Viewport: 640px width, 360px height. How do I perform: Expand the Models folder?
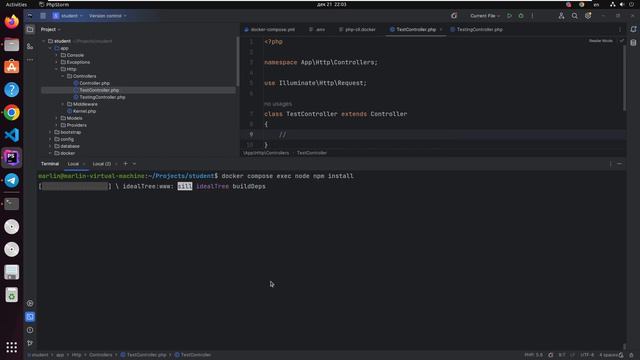point(57,118)
